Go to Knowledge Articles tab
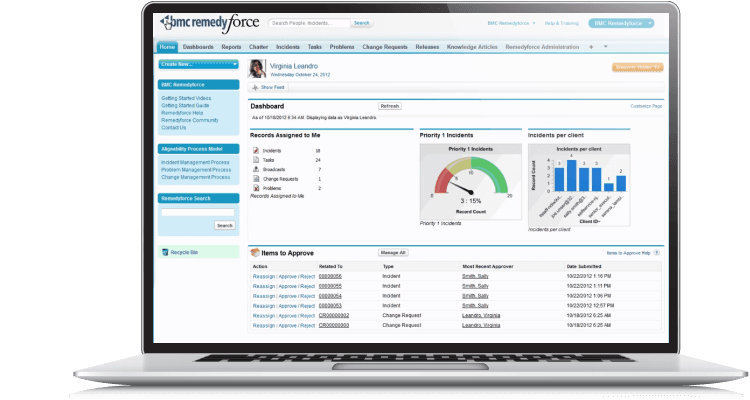Screen dimensions: 750x400 click(472, 47)
